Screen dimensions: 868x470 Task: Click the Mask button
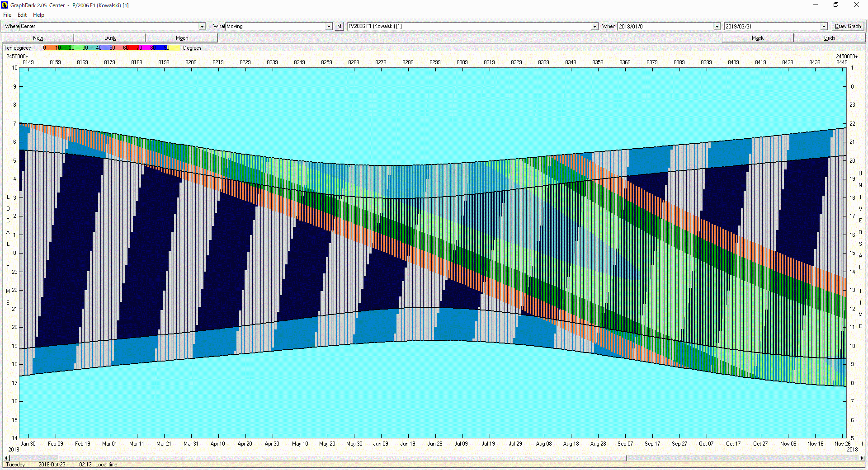pyautogui.click(x=758, y=38)
